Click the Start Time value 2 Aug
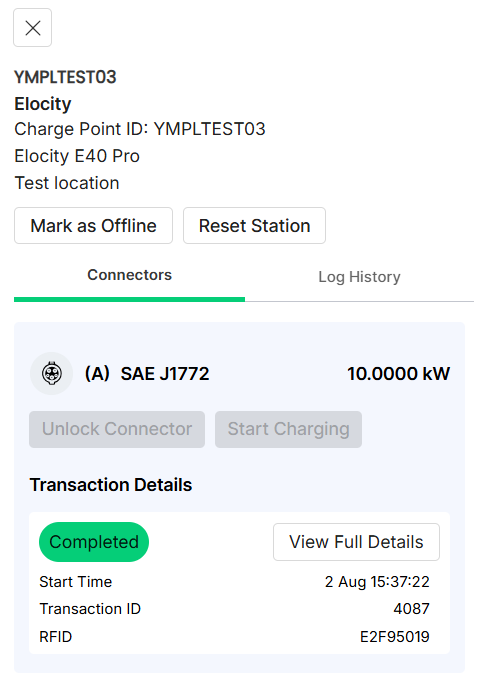Image resolution: width=479 pixels, height=682 pixels. click(x=377, y=582)
